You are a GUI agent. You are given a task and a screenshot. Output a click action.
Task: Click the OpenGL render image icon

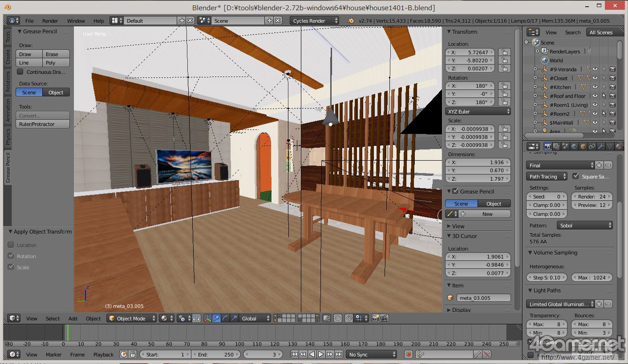point(375,318)
